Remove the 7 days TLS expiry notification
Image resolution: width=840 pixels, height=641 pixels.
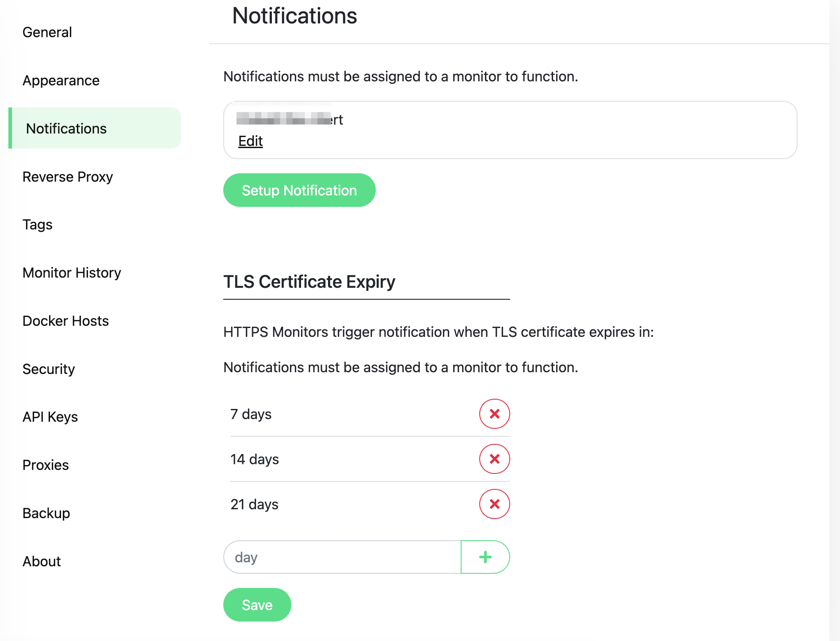(494, 414)
